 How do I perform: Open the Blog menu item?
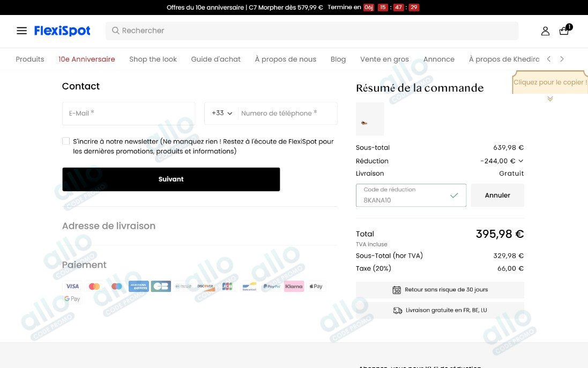338,59
